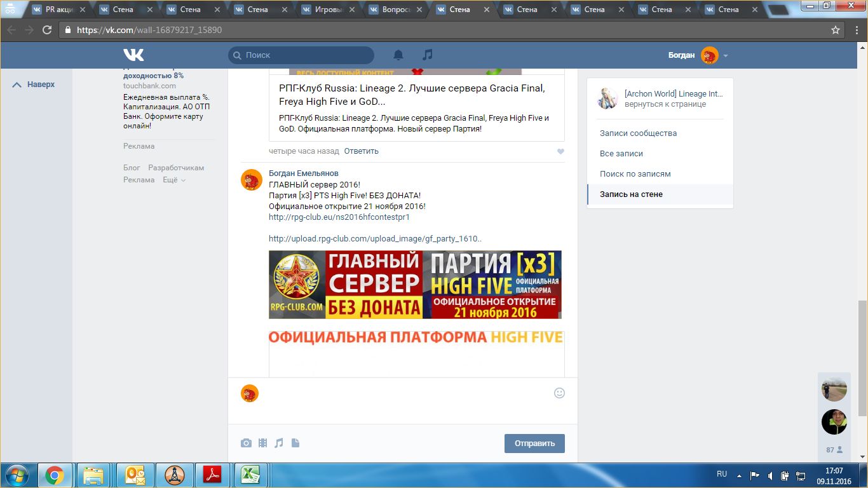This screenshot has width=868, height=488.
Task: Click the Chrome address bar URL
Action: coord(149,30)
